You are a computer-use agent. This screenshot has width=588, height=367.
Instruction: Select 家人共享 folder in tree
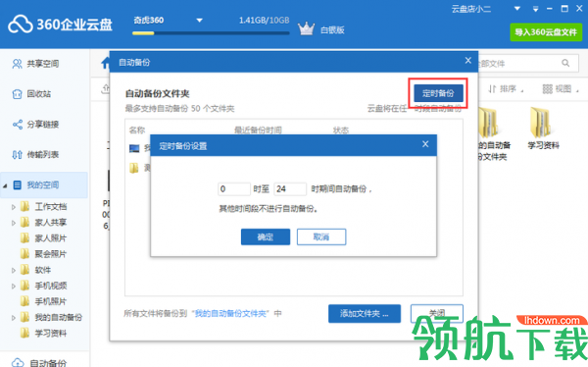43,223
